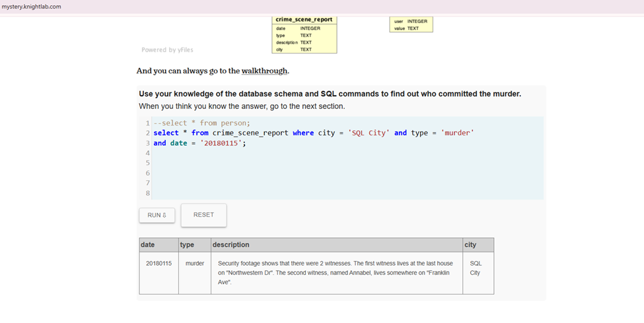
Task: Select the crime_scene_report table header in diagram
Action: tap(304, 20)
